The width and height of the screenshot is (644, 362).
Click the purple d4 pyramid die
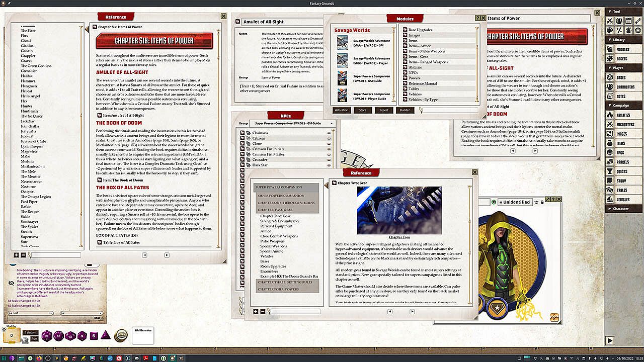[x=106, y=335]
